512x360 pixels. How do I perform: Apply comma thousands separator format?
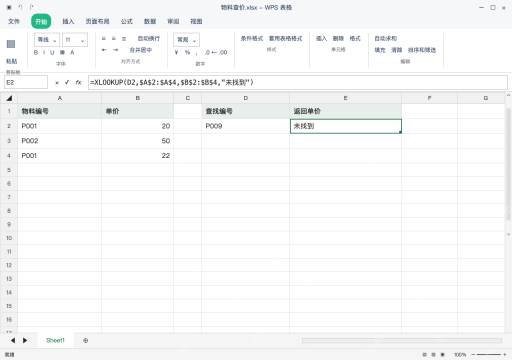[x=197, y=53]
